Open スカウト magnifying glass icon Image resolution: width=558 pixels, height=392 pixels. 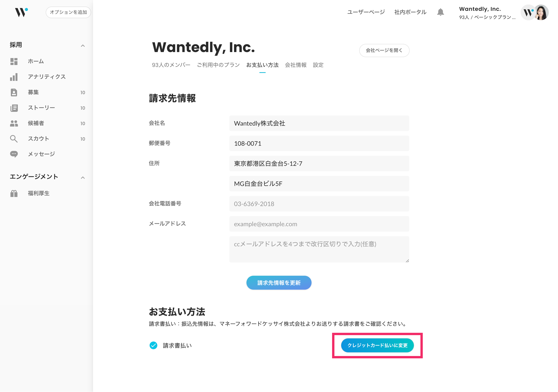tap(14, 139)
